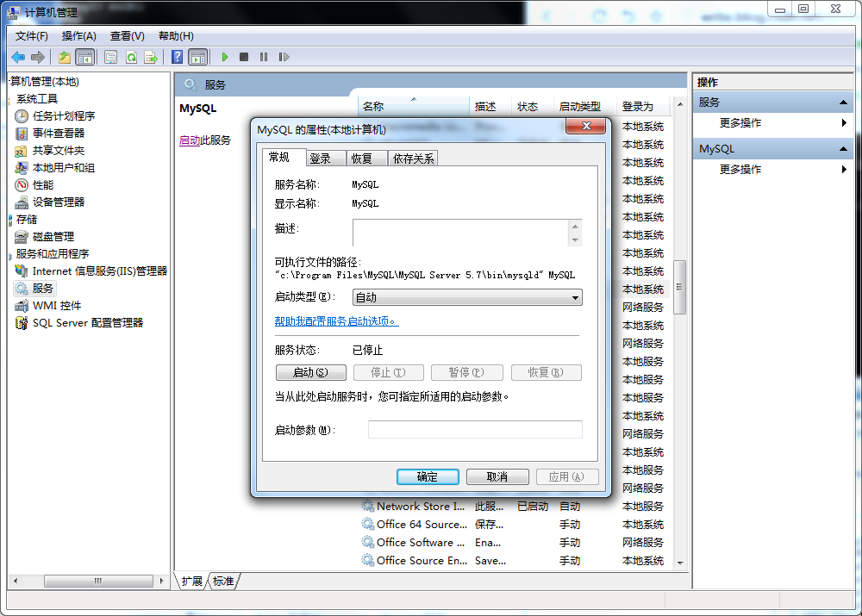Select 服务 node in the tree

[42, 288]
